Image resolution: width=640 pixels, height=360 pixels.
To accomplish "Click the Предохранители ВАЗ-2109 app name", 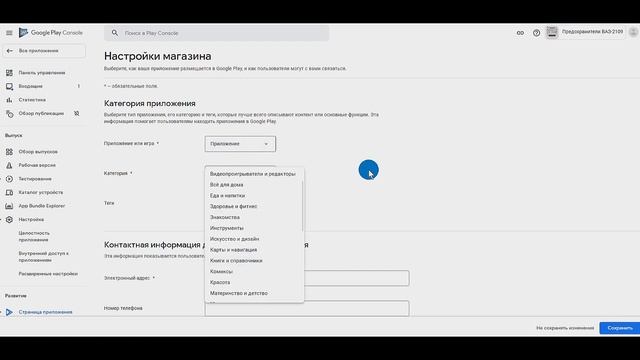I will coord(592,31).
